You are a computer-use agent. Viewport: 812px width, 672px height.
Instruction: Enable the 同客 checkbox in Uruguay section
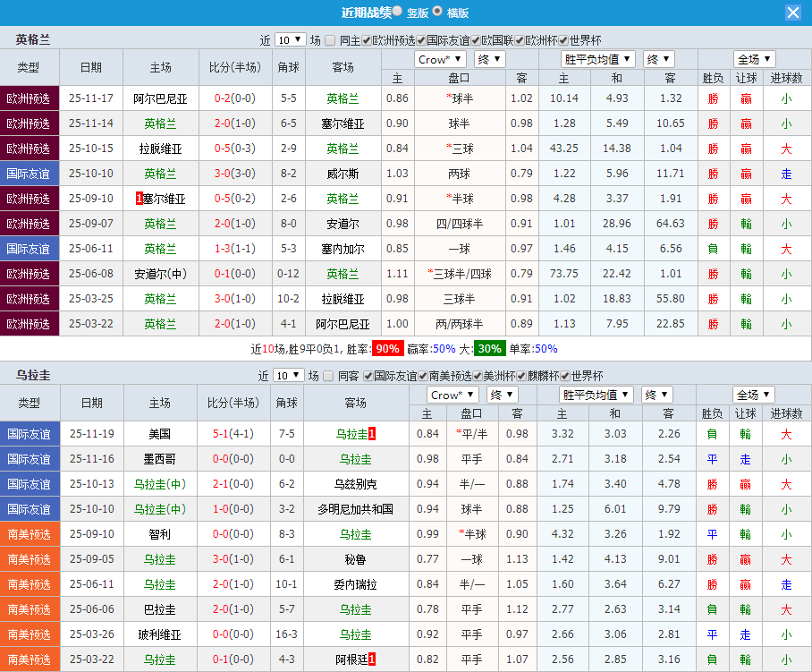[x=328, y=378]
